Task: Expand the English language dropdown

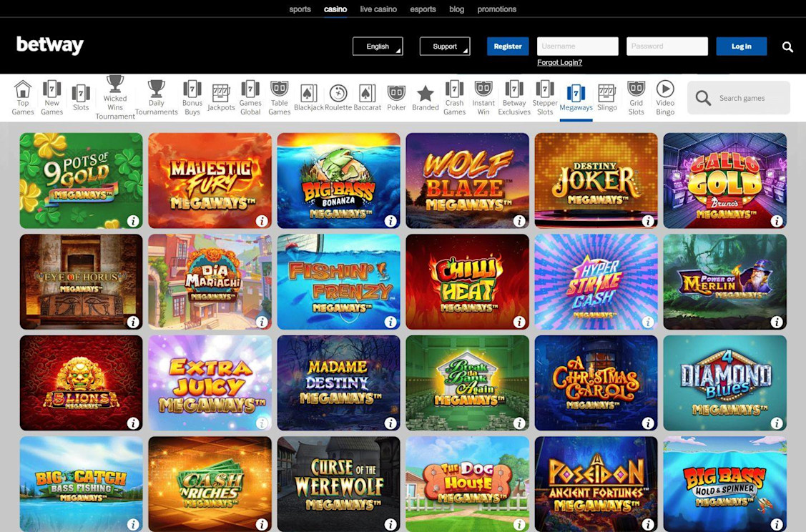Action: tap(378, 46)
